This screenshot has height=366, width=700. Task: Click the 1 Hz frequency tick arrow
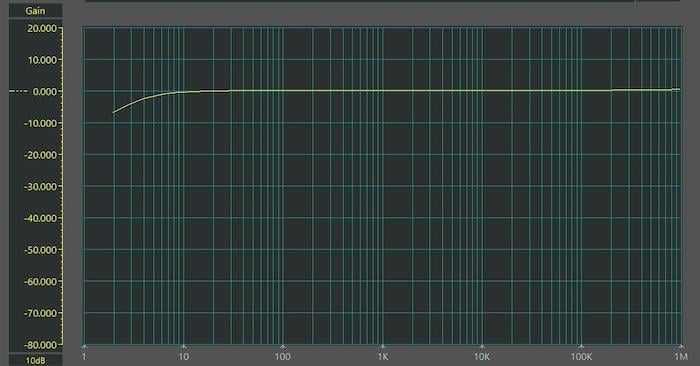pyautogui.click(x=84, y=346)
